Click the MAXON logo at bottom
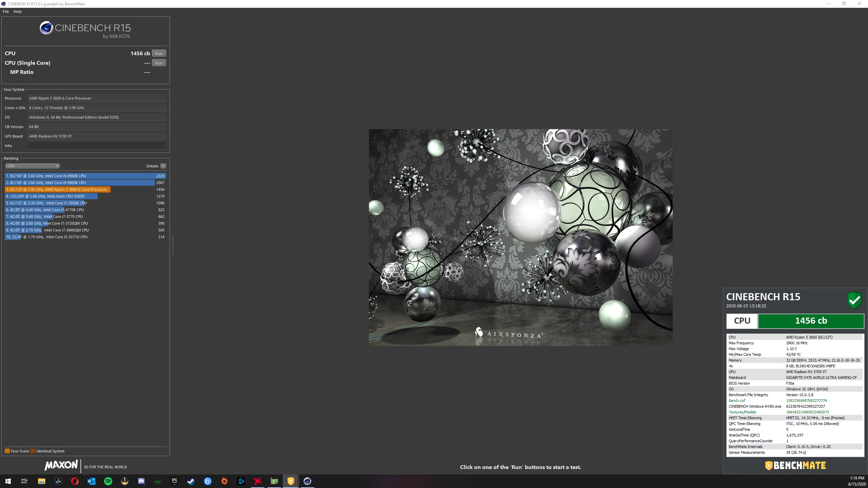This screenshot has height=488, width=868. tap(61, 465)
